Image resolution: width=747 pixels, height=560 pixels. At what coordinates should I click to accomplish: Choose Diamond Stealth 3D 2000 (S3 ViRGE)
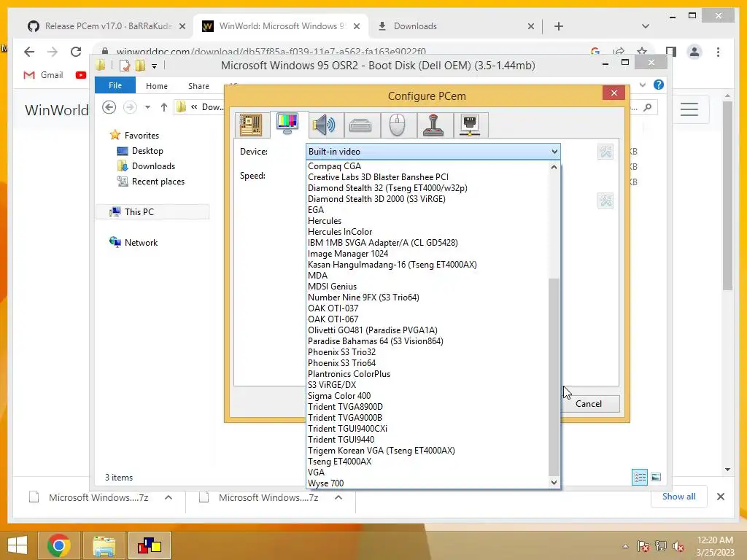tap(427, 199)
